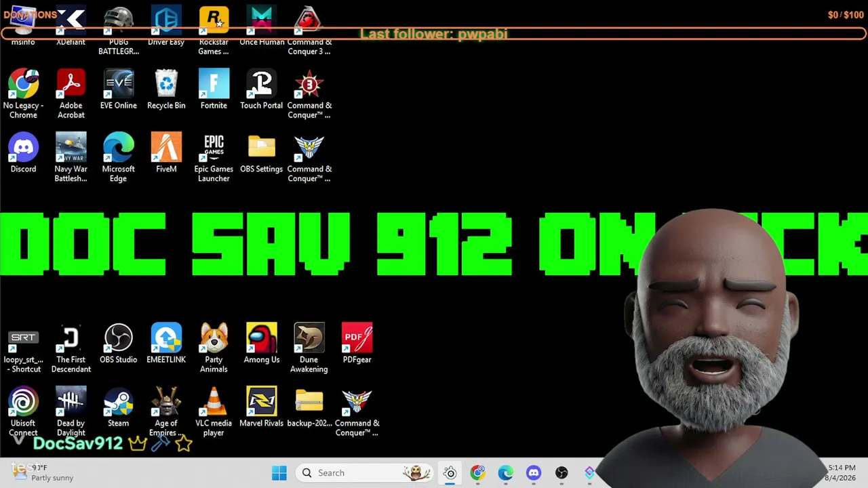The height and width of the screenshot is (488, 868).
Task: Open the VLC media player shortcut
Action: pyautogui.click(x=214, y=411)
